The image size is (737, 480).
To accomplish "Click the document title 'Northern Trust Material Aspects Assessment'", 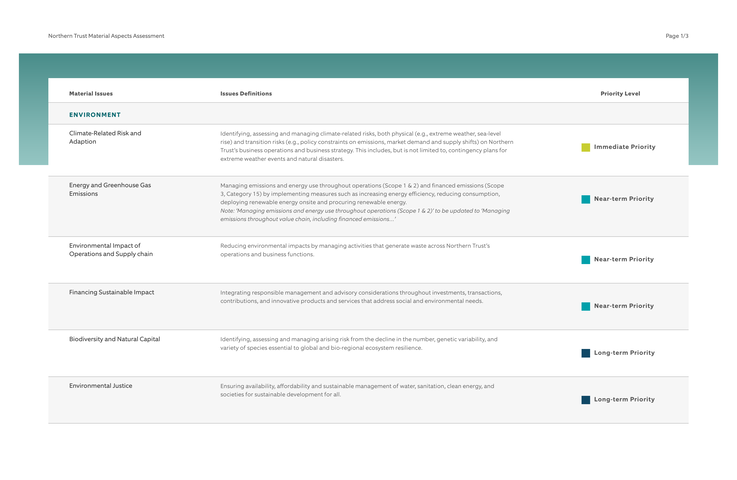I will (106, 36).
